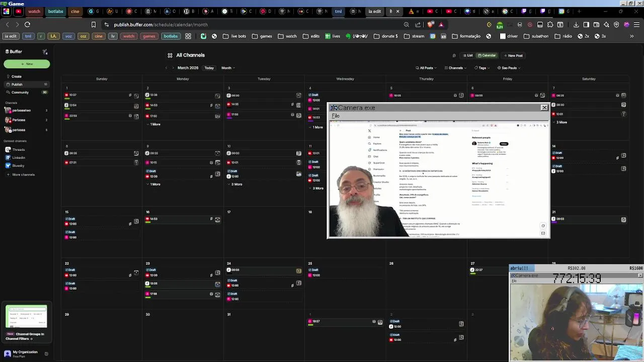Expand More posts on Monday the 9th
Screen dimensions: 644x362
pos(153,185)
